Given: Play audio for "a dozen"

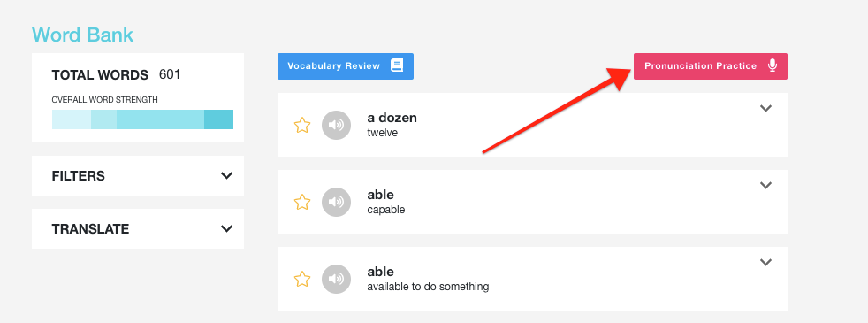Looking at the screenshot, I should point(336,125).
